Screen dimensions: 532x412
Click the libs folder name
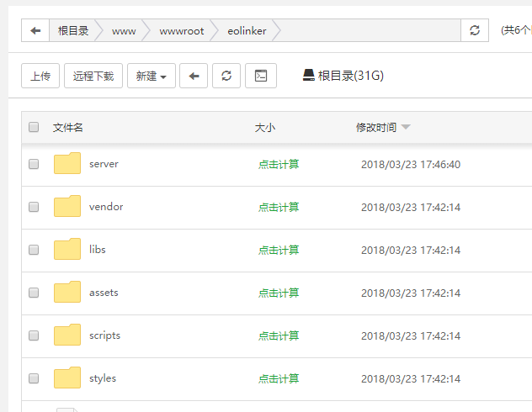click(98, 250)
